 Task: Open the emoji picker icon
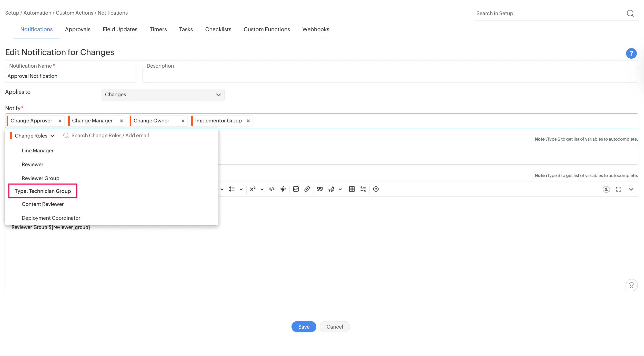click(376, 189)
